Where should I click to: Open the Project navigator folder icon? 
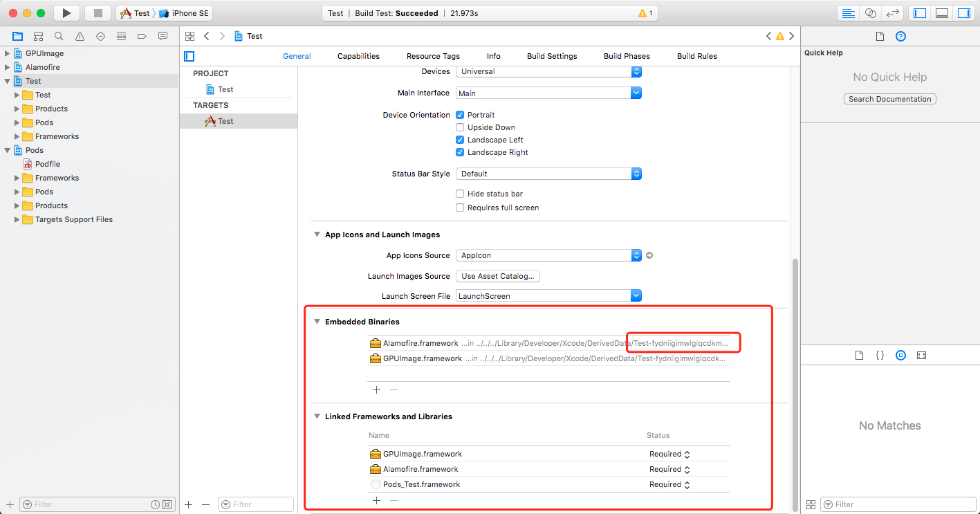point(18,36)
